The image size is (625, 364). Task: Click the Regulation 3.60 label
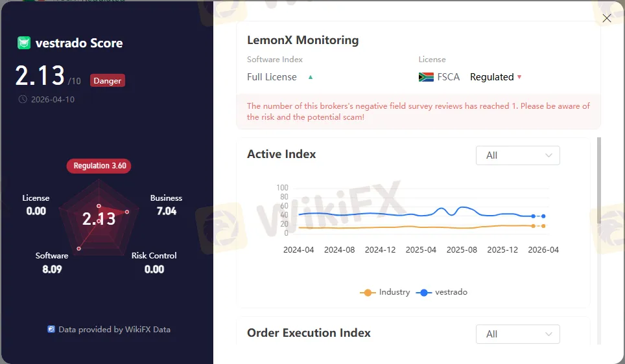pos(99,166)
